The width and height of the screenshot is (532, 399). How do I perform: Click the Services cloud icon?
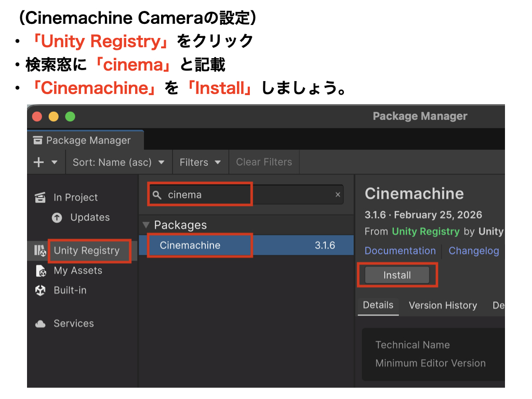point(40,324)
